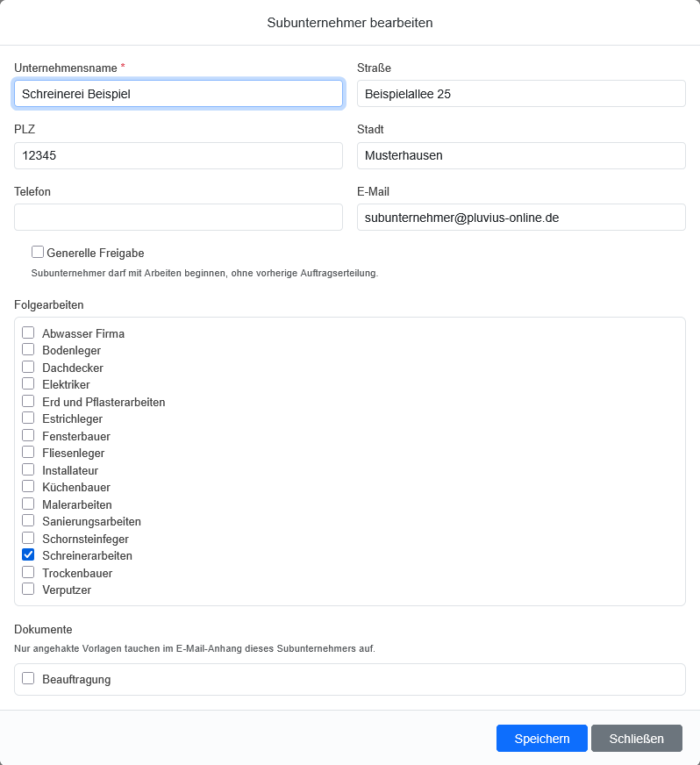The height and width of the screenshot is (765, 700).
Task: Check the Küchenbauer option
Action: 28,486
